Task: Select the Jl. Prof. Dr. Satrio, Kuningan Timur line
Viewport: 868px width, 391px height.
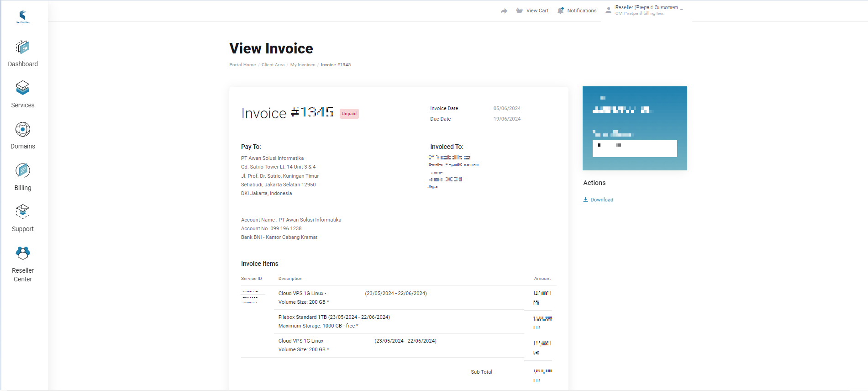Action: pos(280,176)
